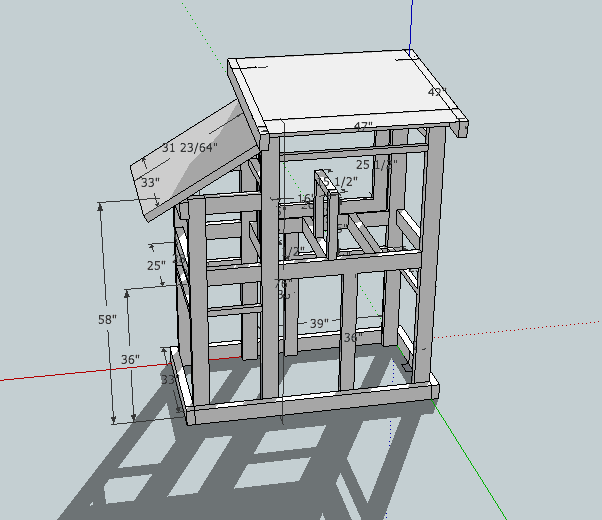Click the 36" dimension beside the 58" label
This screenshot has width=602, height=520.
click(x=130, y=359)
